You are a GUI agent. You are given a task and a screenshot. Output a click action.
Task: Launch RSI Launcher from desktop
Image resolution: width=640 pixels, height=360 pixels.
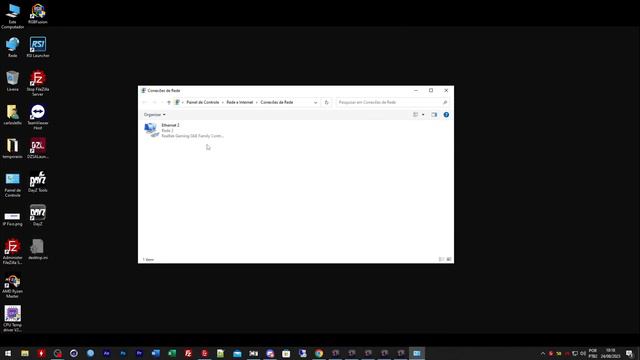coord(38,47)
